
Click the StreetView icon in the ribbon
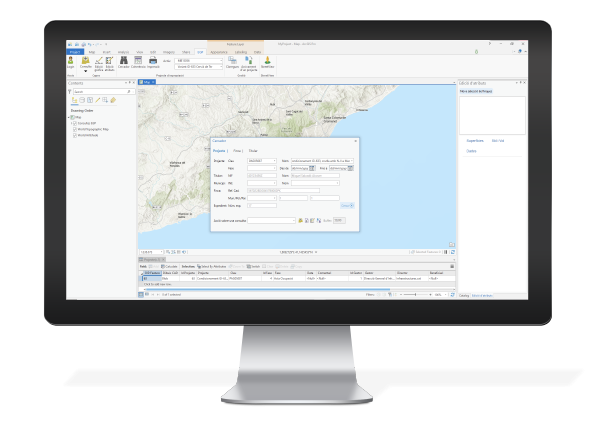pos(268,61)
